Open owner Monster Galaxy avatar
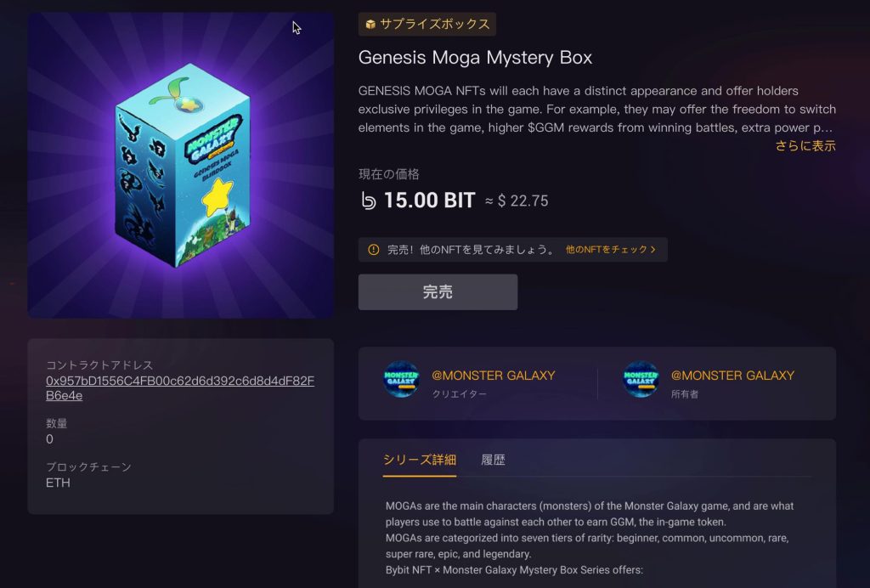The image size is (870, 588). (641, 380)
